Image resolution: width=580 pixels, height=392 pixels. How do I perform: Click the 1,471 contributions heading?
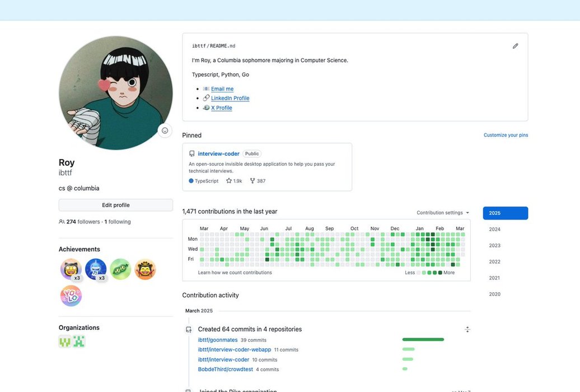[x=230, y=211]
